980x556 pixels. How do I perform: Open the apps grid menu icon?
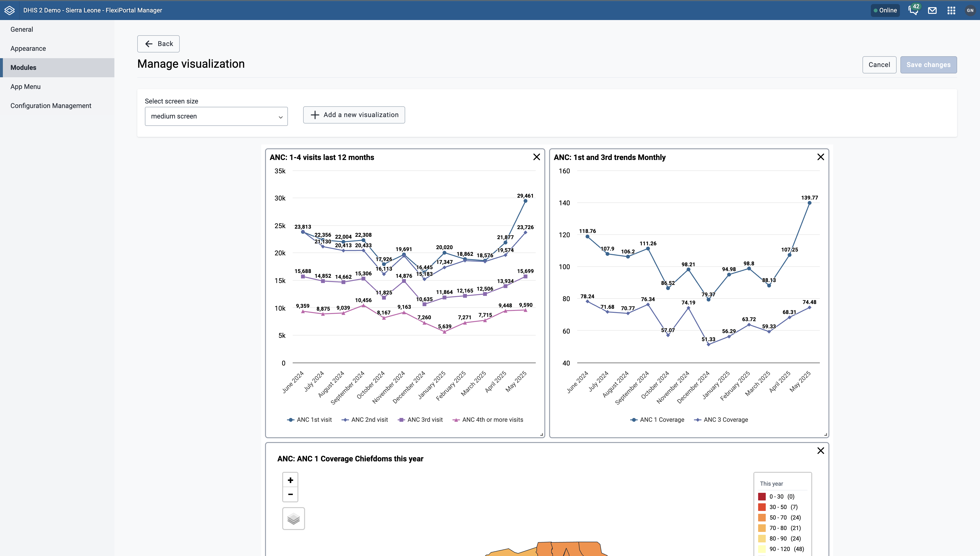pyautogui.click(x=951, y=10)
